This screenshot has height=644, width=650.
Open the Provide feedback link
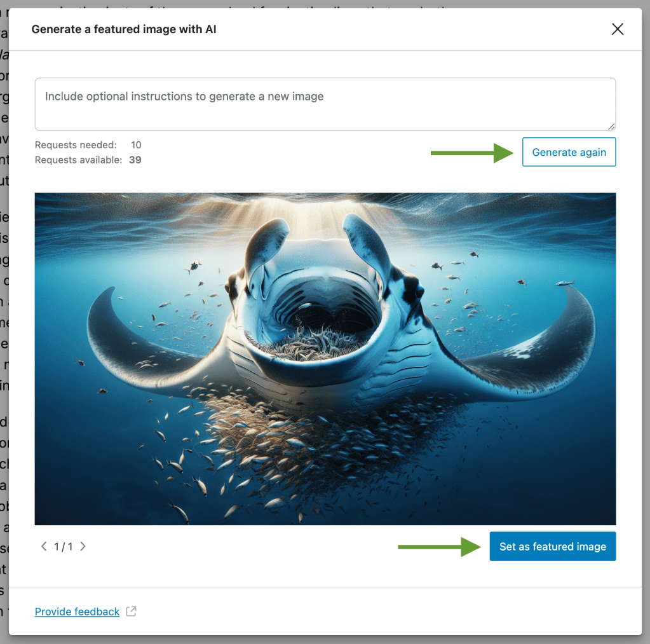pyautogui.click(x=77, y=612)
